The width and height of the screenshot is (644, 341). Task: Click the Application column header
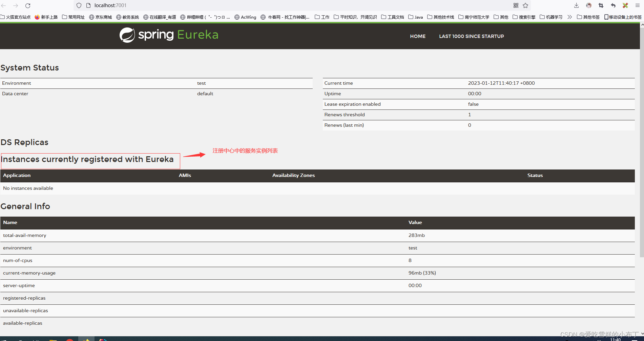tap(17, 175)
